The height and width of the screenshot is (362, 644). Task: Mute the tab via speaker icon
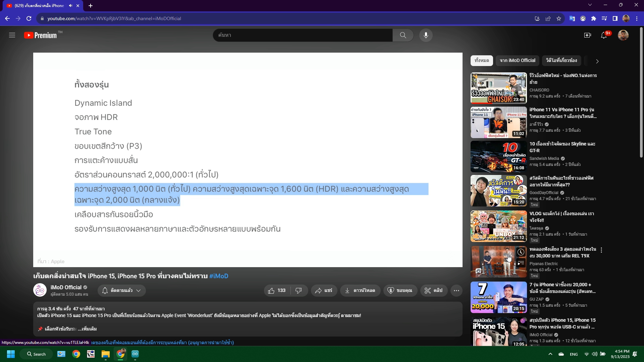[x=70, y=6]
